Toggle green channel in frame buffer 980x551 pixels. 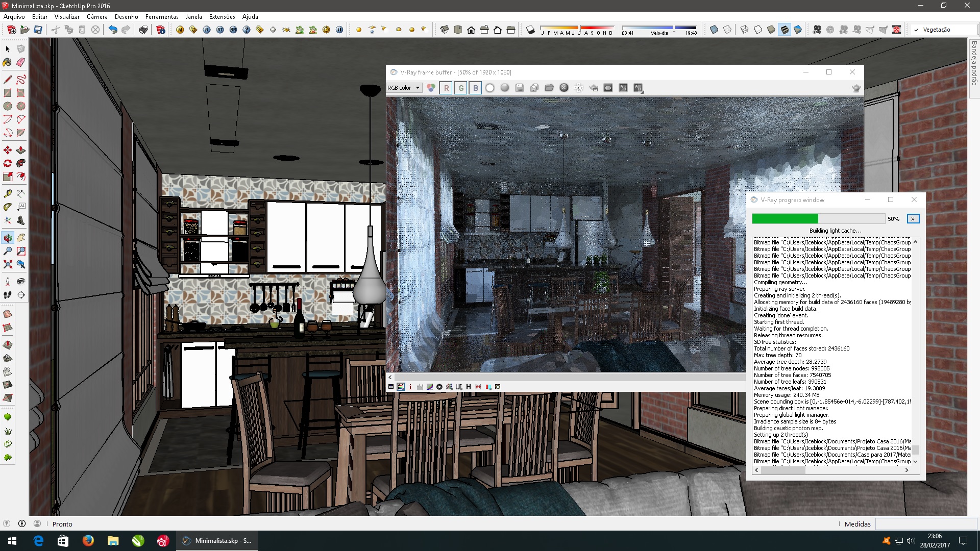[461, 88]
